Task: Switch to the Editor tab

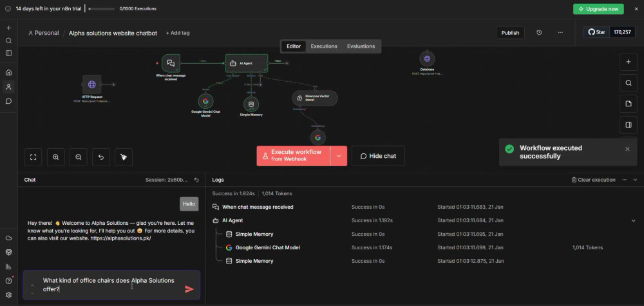Action: tap(294, 46)
